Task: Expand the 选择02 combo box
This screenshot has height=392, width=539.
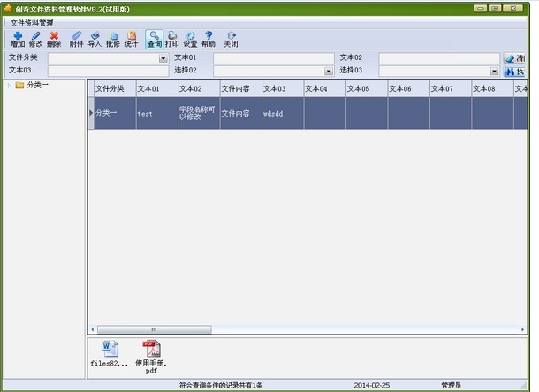Action: (329, 71)
